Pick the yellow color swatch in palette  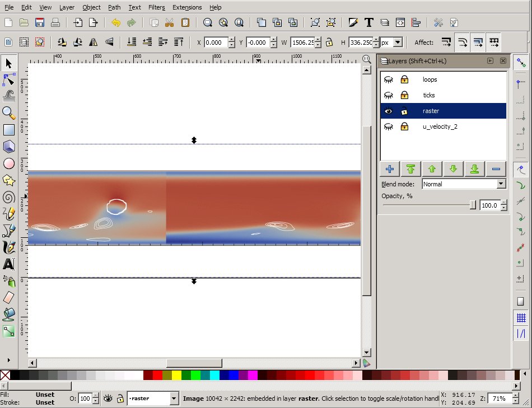click(x=176, y=375)
